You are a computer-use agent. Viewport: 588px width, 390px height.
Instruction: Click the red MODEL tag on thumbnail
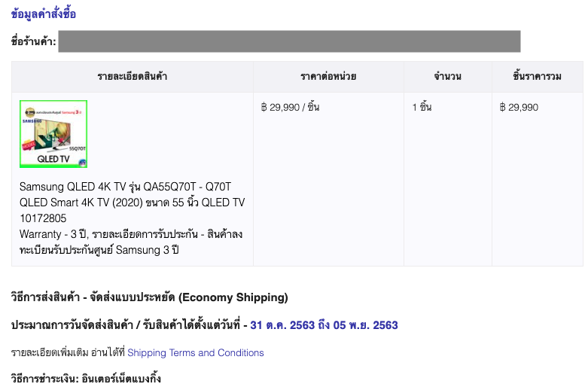(x=27, y=144)
